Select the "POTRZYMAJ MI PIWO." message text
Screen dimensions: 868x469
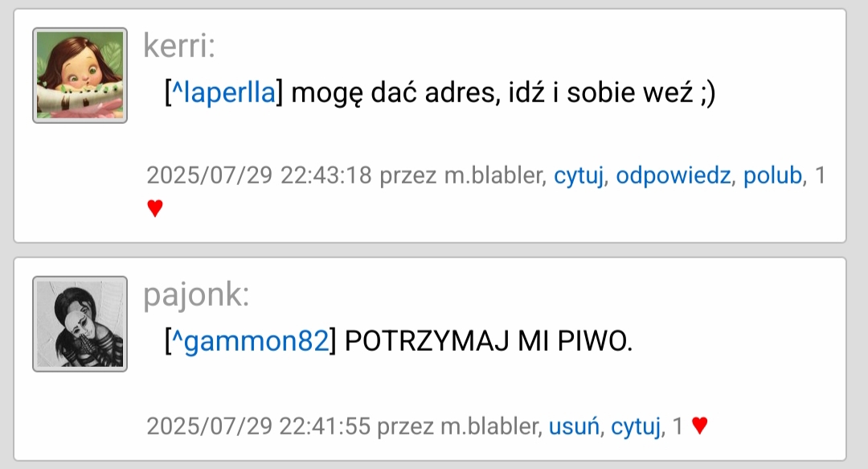click(489, 340)
